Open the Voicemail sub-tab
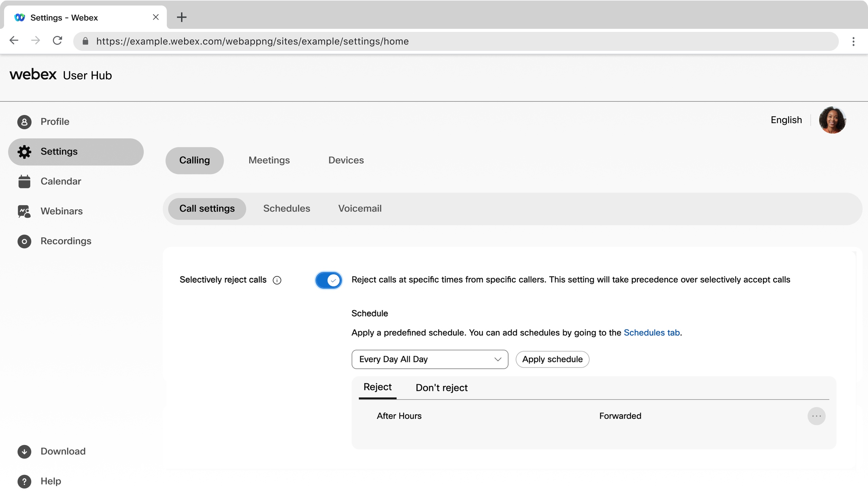Screen dimensions: 868x502 pos(360,209)
